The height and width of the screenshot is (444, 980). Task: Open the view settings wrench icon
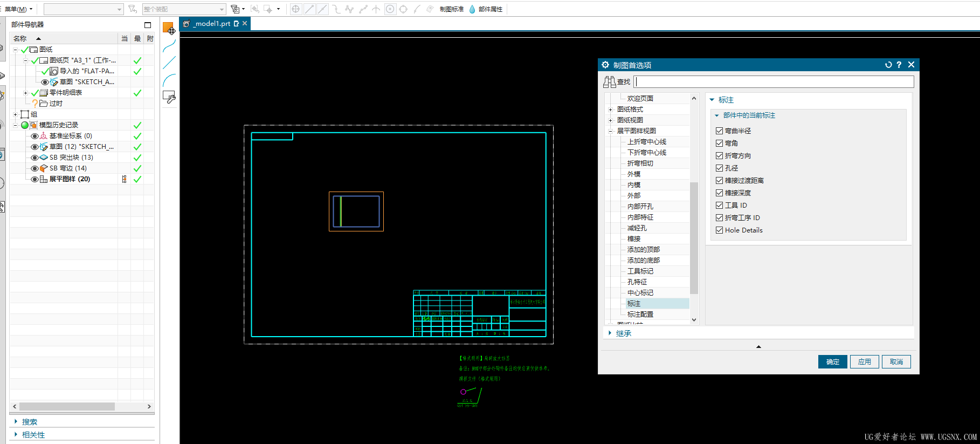[169, 97]
